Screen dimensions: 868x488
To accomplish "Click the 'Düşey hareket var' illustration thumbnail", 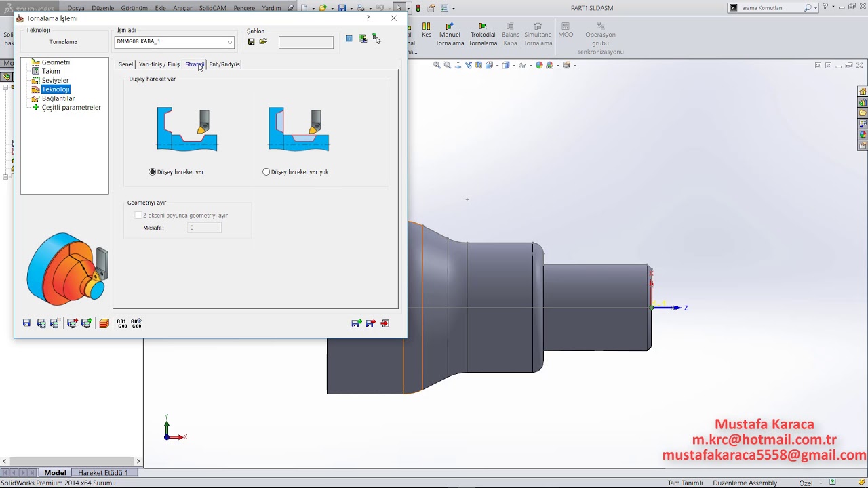I will pos(187,129).
